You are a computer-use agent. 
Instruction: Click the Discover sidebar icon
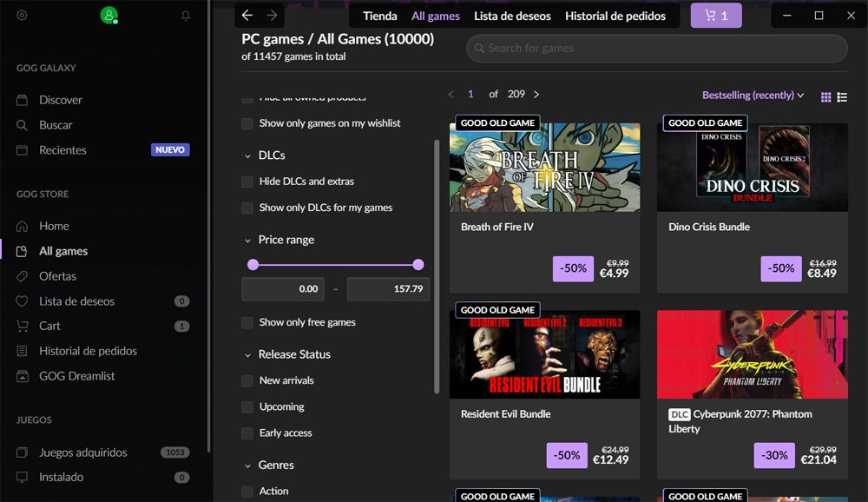[x=23, y=100]
